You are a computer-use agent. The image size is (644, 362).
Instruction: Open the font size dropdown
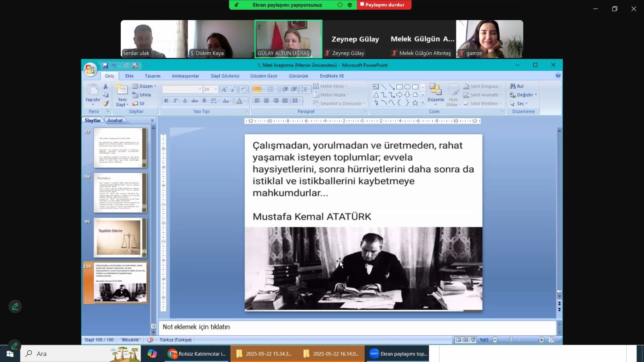(216, 89)
